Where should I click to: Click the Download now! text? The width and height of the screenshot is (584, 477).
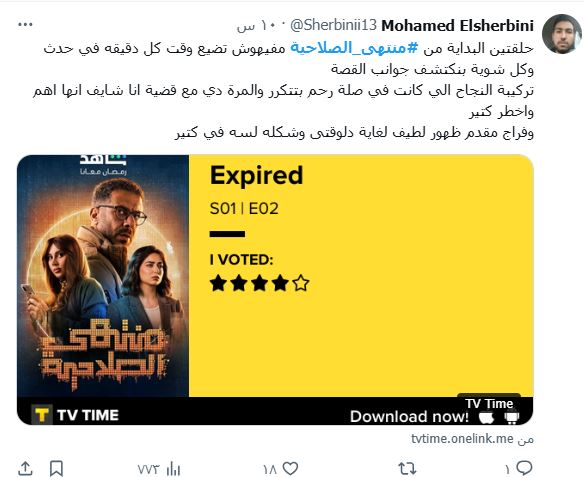(409, 417)
